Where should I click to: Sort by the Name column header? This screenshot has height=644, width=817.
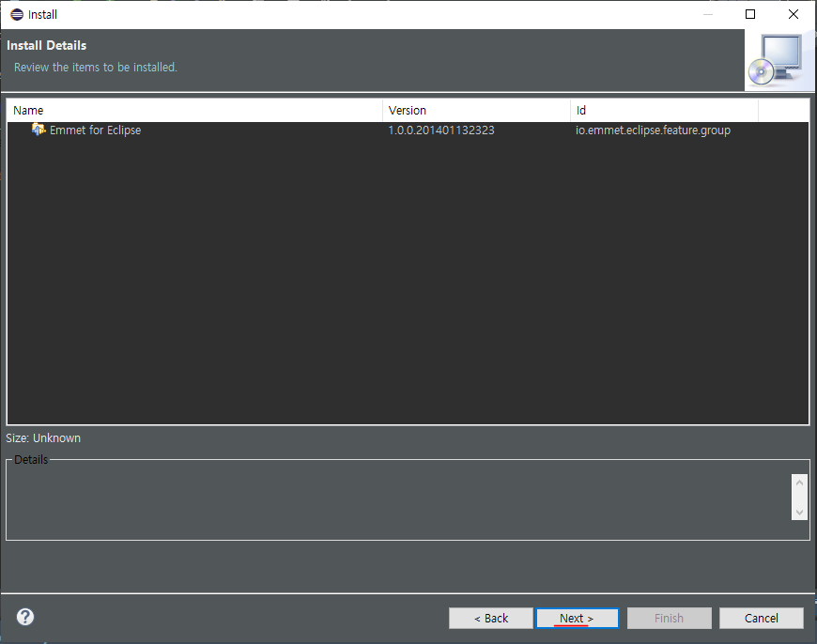(x=195, y=111)
